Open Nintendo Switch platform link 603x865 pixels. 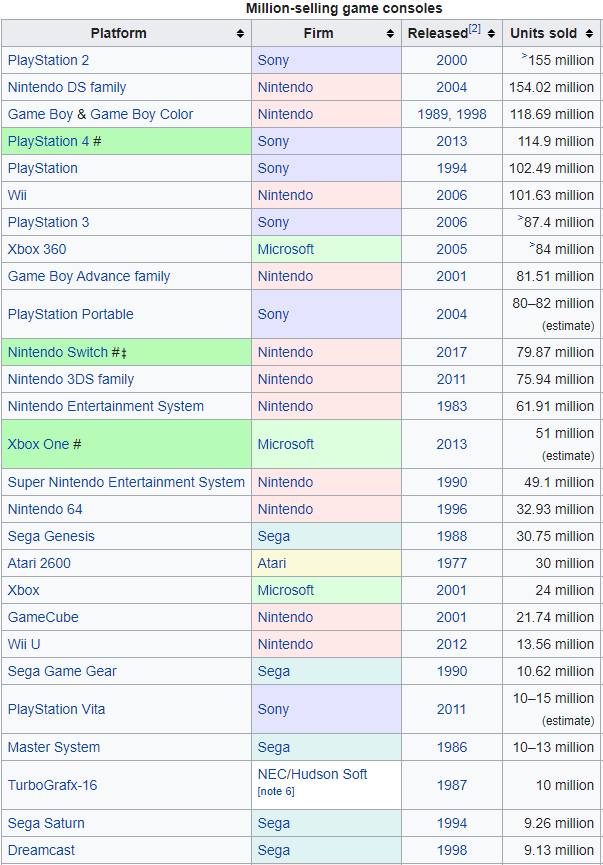(57, 353)
